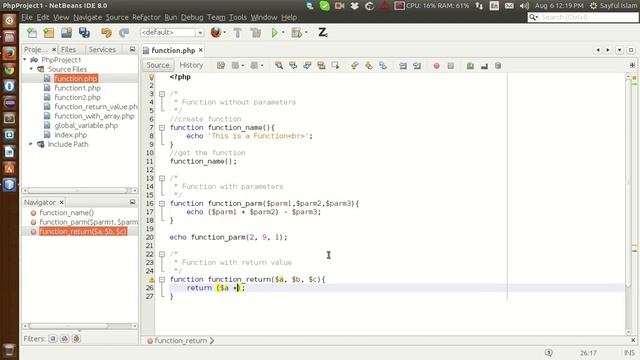Collapse the Source Files tree node
The height and width of the screenshot is (360, 640).
coord(31,69)
